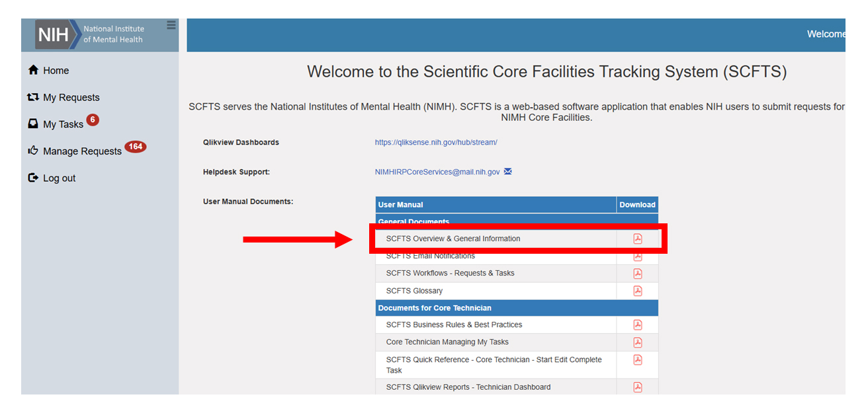Open Manage Requests in the sidebar
Image resolution: width=868 pixels, height=413 pixels.
pyautogui.click(x=82, y=151)
